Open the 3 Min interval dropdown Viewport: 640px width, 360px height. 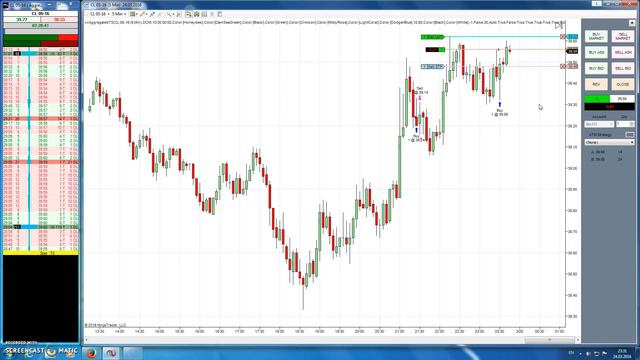point(119,14)
